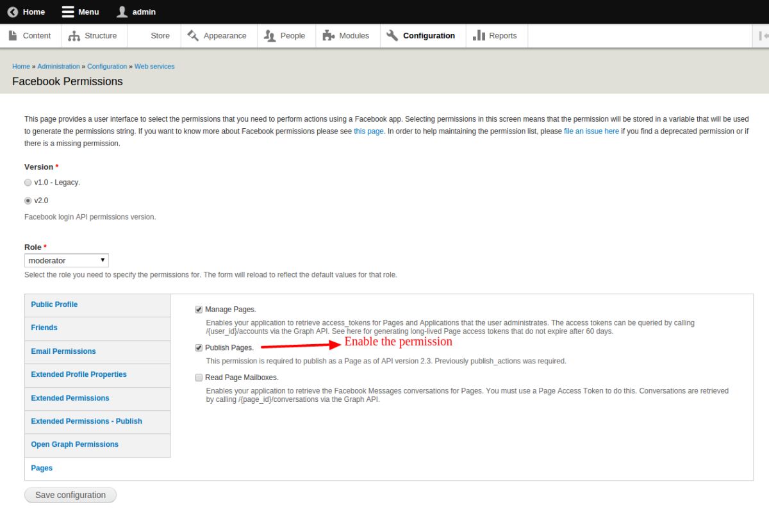Open the Role dropdown showing moderator
Screen dimensions: 769x532
[x=67, y=260]
